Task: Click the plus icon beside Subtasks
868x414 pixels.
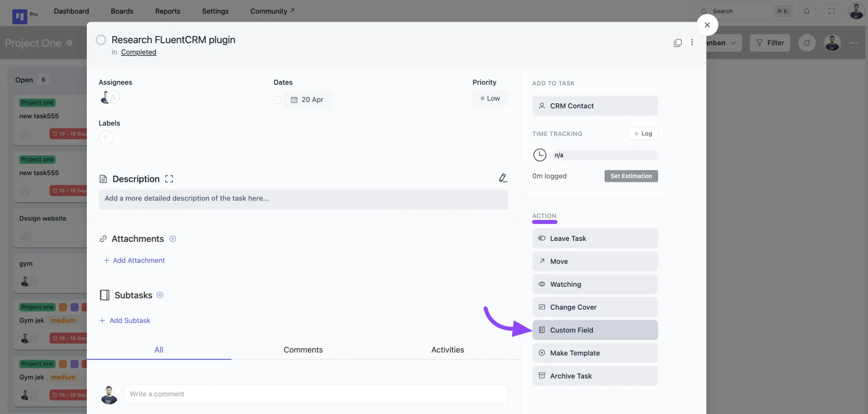Action: click(x=160, y=295)
